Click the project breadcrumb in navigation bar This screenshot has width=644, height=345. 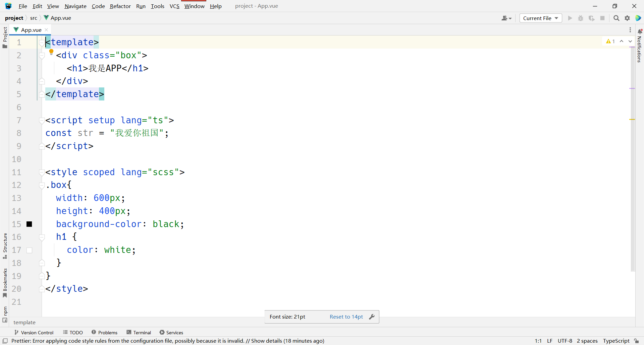tap(14, 18)
